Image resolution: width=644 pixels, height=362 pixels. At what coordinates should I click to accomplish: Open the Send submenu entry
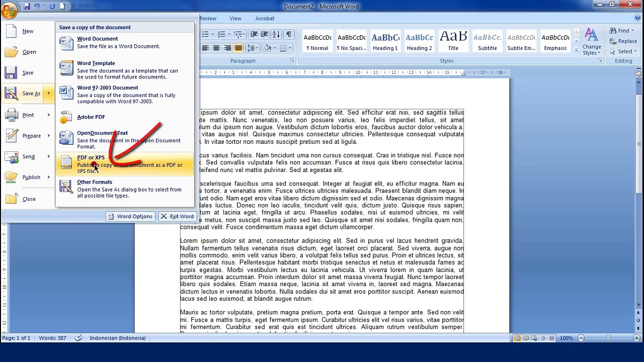28,156
